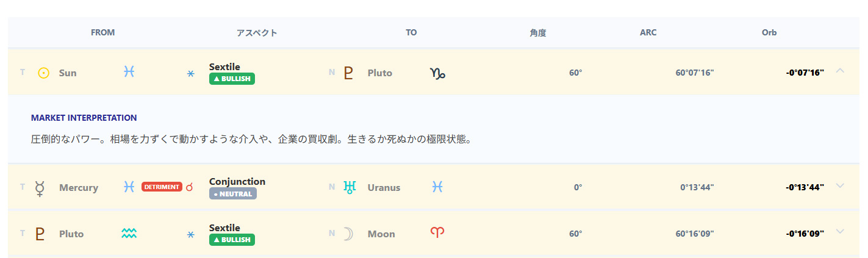This screenshot has height=258, width=868.
Task: Sort by the Orb column header
Action: (769, 33)
